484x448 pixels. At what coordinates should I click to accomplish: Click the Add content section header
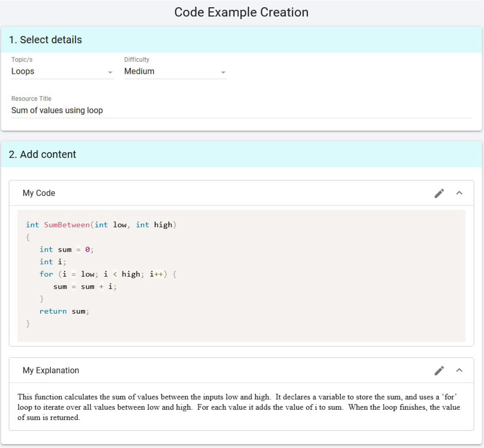point(42,155)
